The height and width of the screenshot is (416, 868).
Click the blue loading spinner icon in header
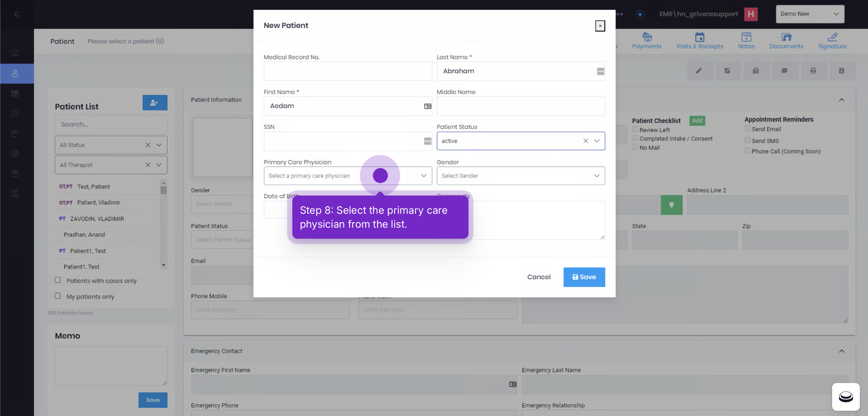[x=640, y=14]
